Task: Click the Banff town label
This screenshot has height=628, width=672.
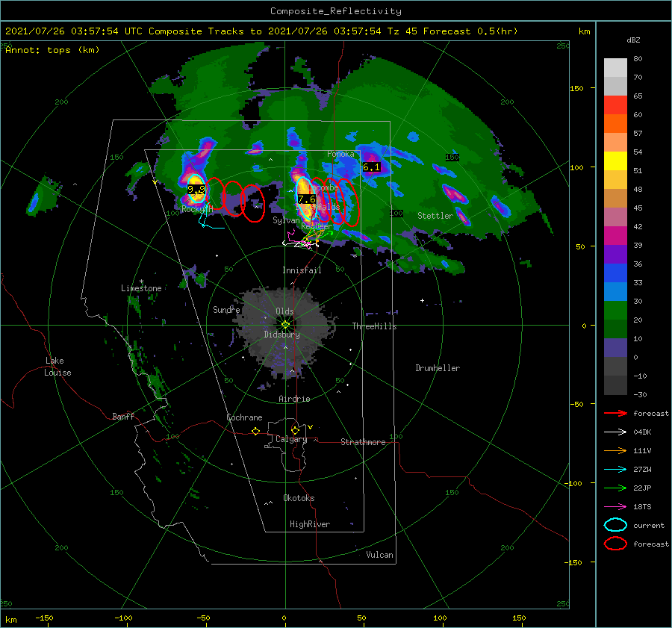Action: click(123, 416)
